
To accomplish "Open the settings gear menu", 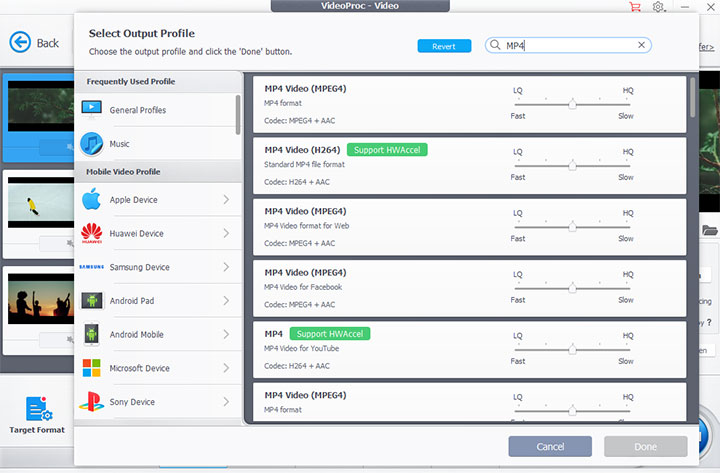I will click(658, 7).
